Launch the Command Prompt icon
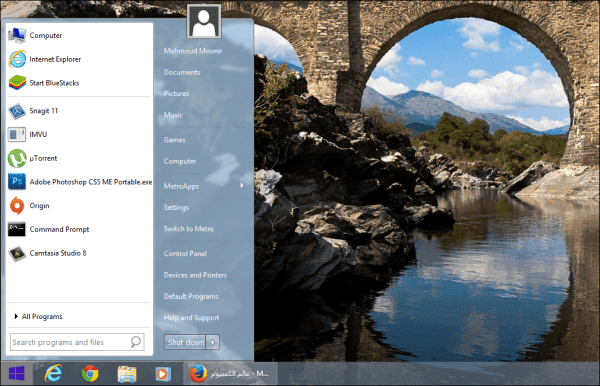Image resolution: width=600 pixels, height=386 pixels. [17, 229]
